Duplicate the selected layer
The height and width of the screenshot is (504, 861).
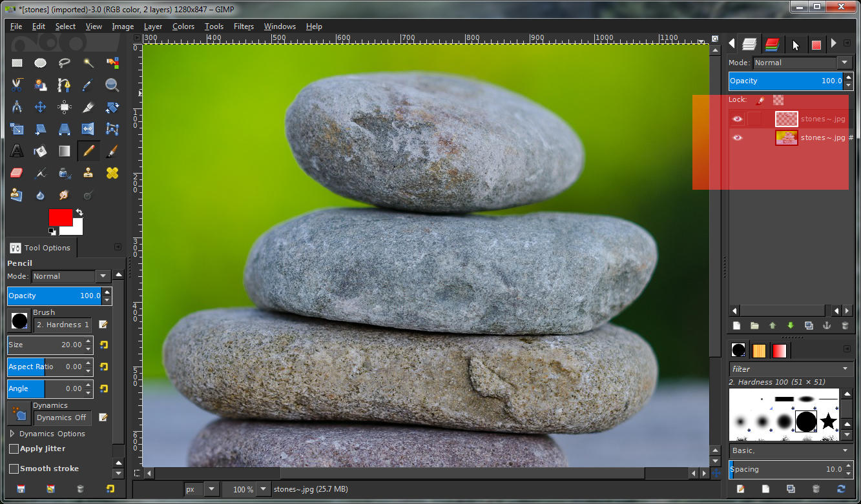[x=809, y=326]
